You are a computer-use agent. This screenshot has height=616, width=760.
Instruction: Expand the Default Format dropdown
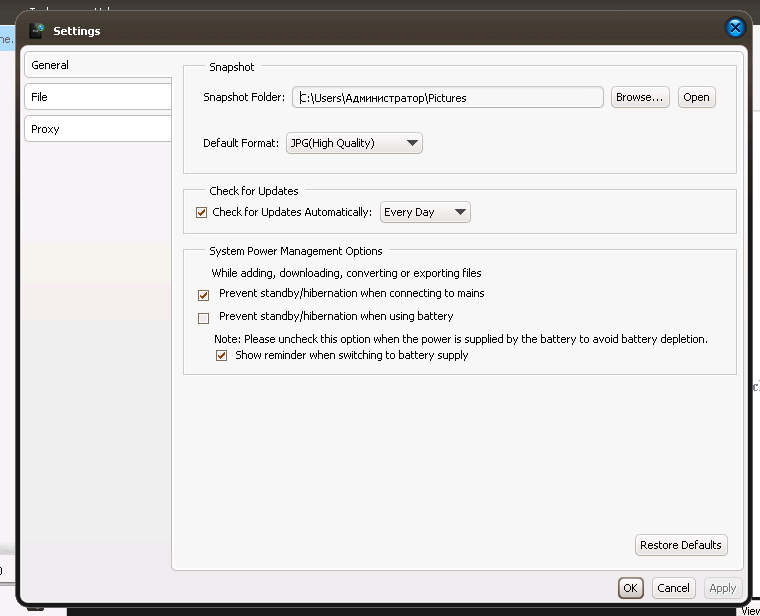[354, 143]
